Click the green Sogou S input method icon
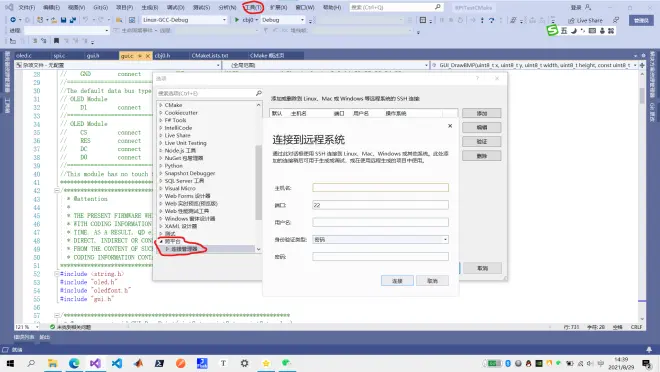 click(x=552, y=30)
